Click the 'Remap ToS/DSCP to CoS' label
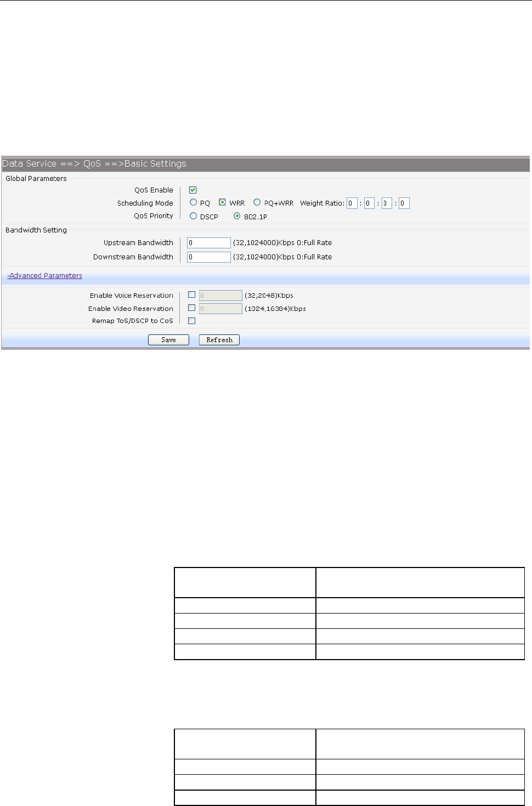The width and height of the screenshot is (532, 806). [133, 321]
